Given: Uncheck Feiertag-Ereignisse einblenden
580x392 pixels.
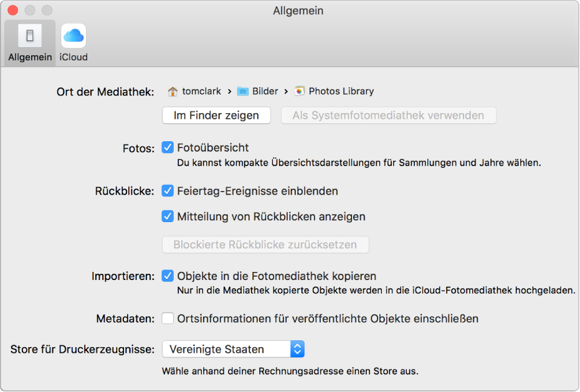Looking at the screenshot, I should point(167,191).
